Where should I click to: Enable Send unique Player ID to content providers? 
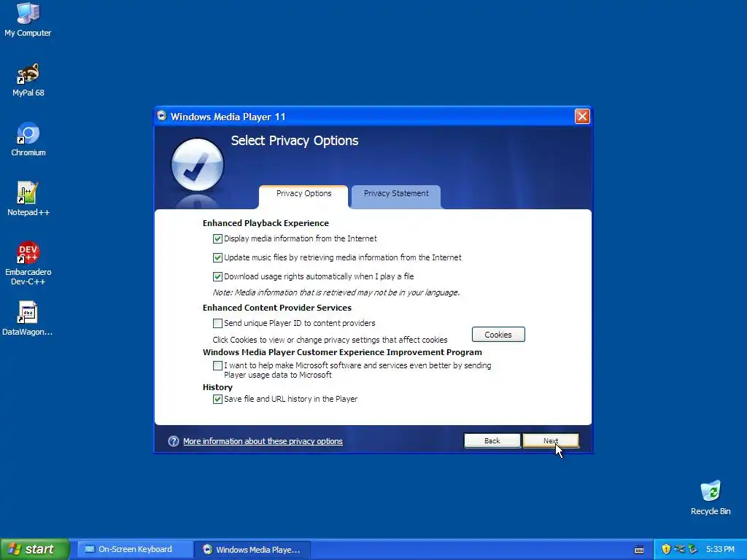[x=217, y=323]
